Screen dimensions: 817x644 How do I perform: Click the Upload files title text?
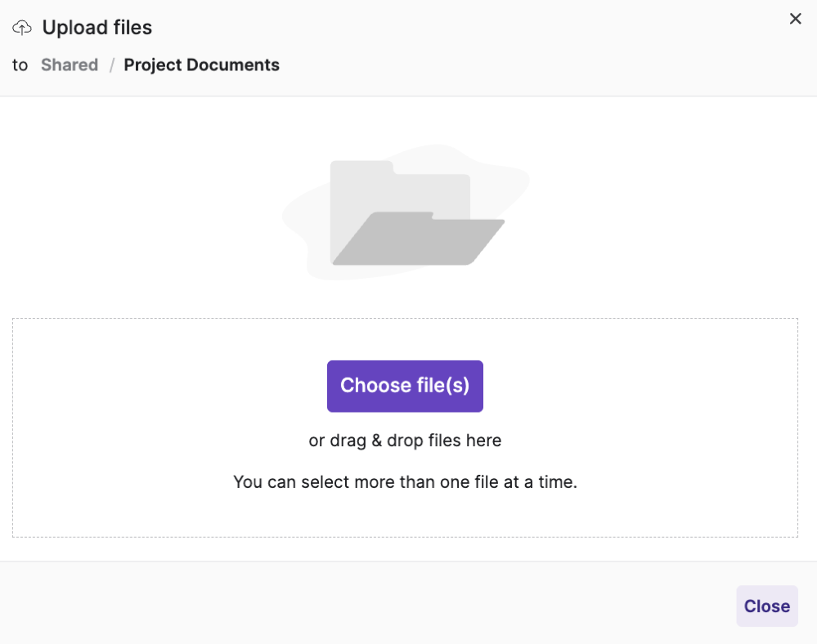[x=97, y=27]
